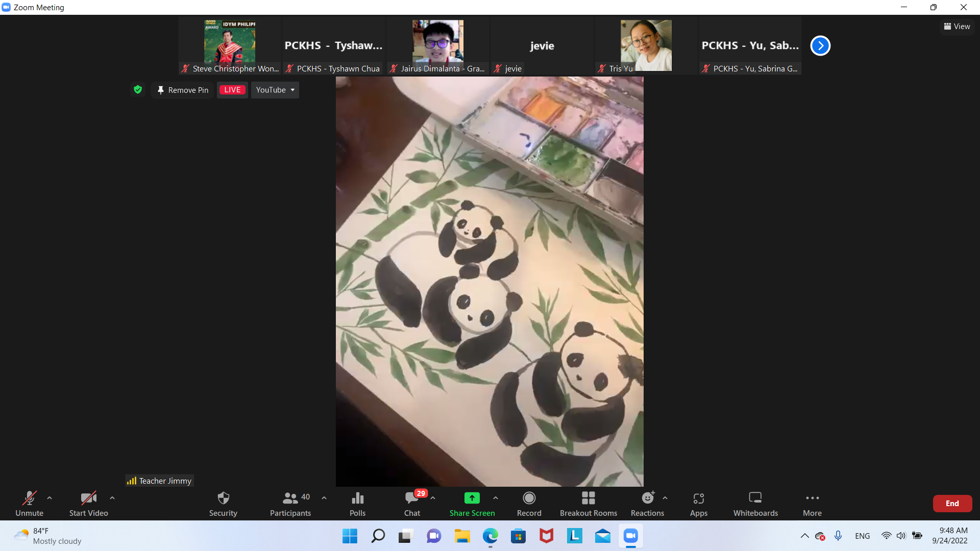Image resolution: width=980 pixels, height=551 pixels.
Task: Open the Reactions menu
Action: (647, 504)
